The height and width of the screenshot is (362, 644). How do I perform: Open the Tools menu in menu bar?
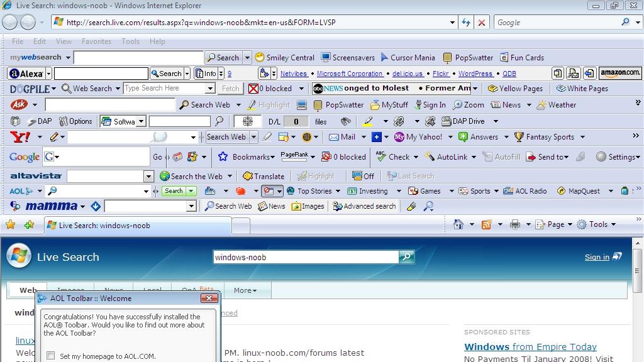(130, 41)
